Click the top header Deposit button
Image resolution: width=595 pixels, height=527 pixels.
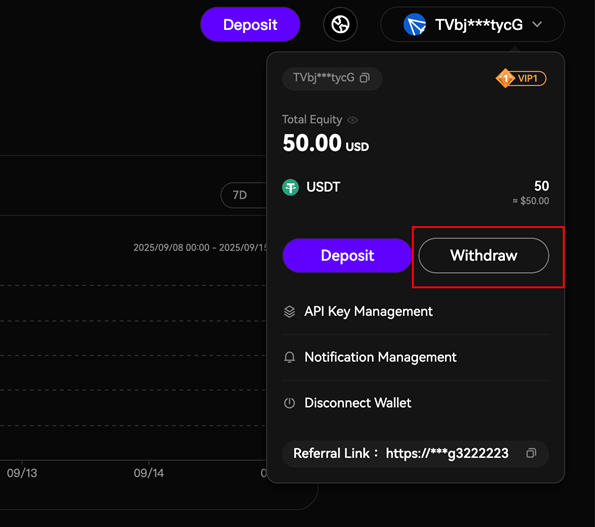[x=250, y=25]
